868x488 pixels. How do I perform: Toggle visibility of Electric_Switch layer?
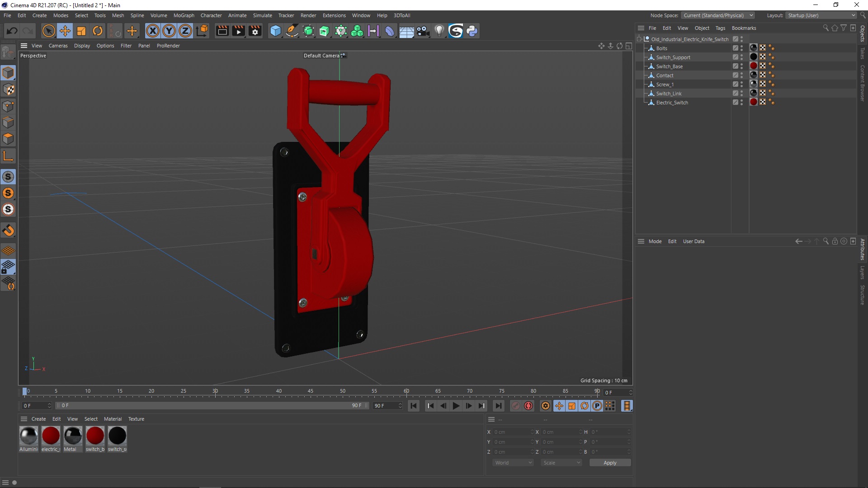(x=741, y=101)
